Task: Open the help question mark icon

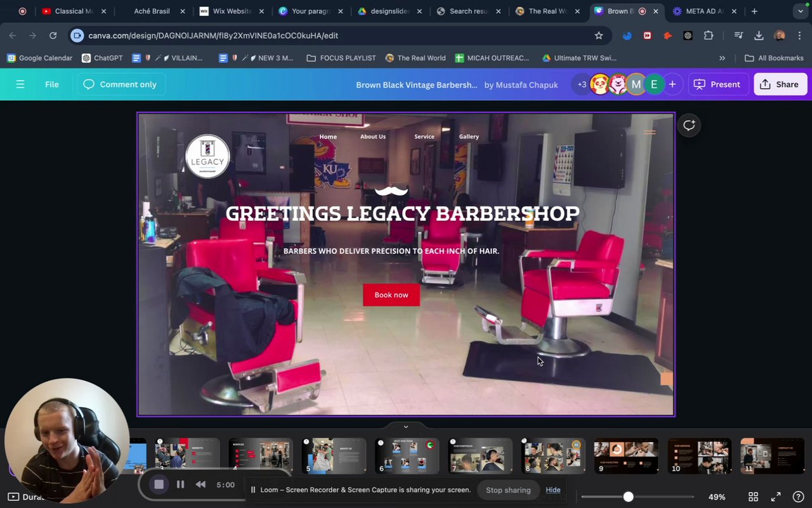Action: [798, 497]
